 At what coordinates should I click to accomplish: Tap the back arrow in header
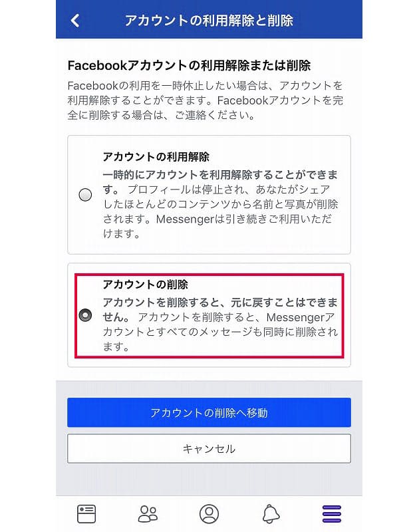pos(75,20)
